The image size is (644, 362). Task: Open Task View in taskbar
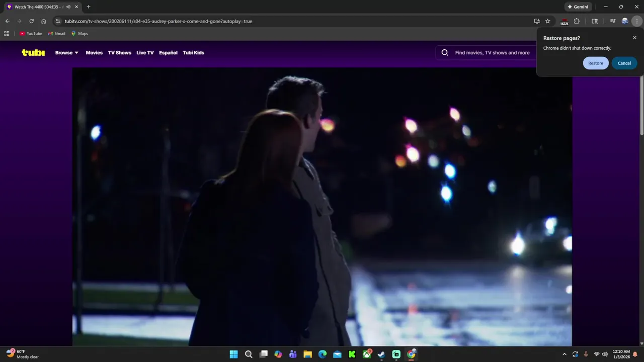[263, 354]
